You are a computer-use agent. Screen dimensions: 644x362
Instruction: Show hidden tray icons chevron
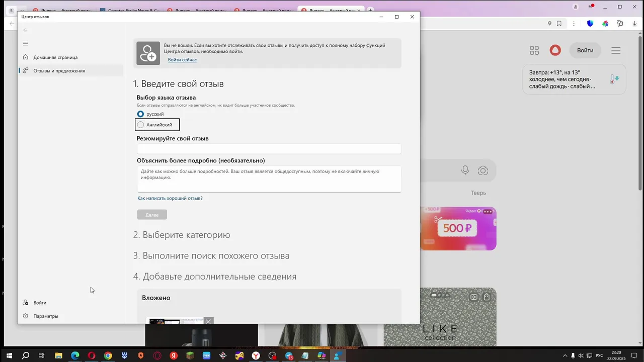pos(565,356)
